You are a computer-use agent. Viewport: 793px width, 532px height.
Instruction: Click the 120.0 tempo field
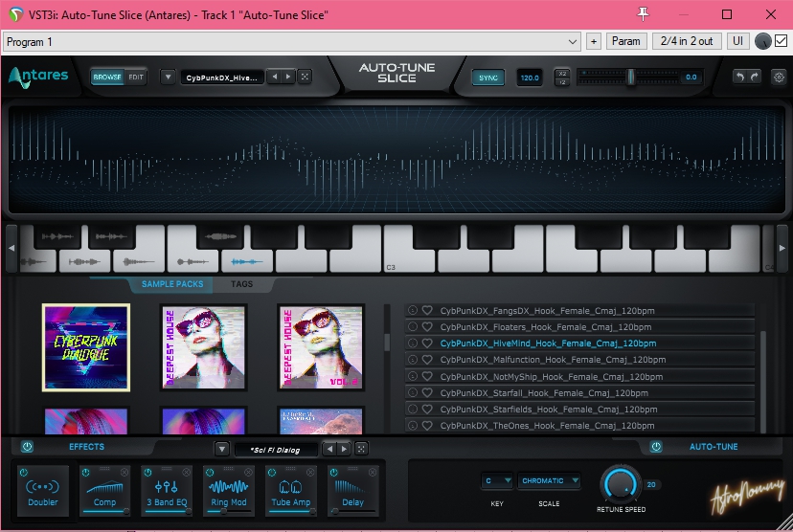coord(530,78)
